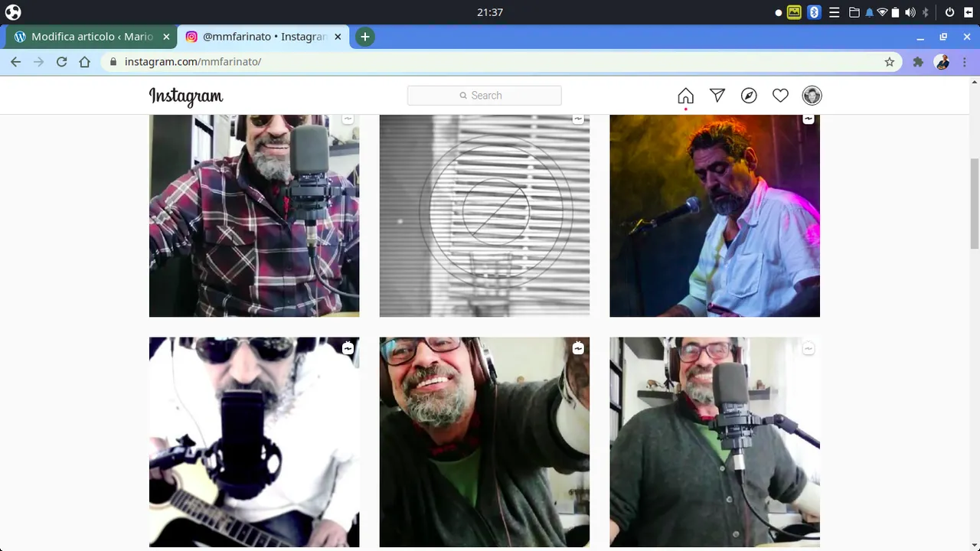This screenshot has width=980, height=551.
Task: Open Instagram direct messages paper plane icon
Action: coord(717,95)
